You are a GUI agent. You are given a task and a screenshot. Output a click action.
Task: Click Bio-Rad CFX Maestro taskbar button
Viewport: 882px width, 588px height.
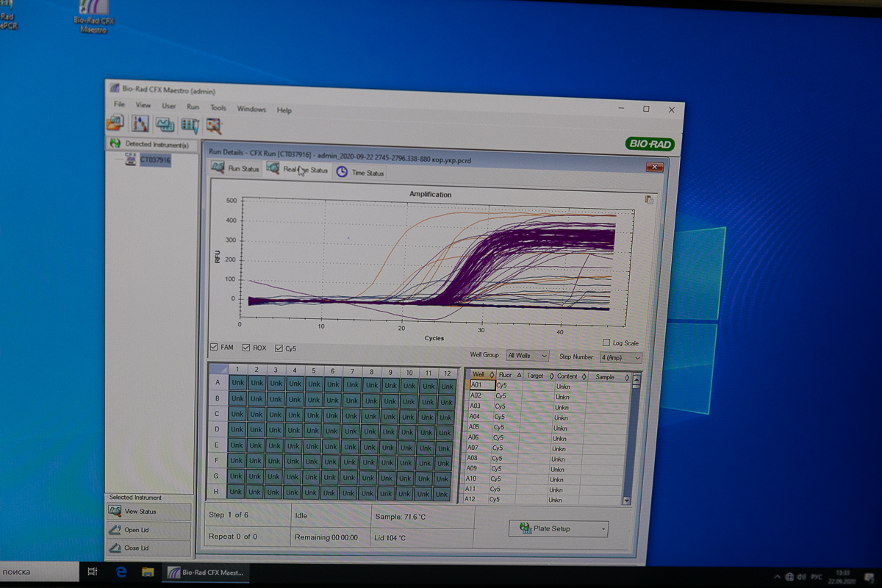point(207,572)
